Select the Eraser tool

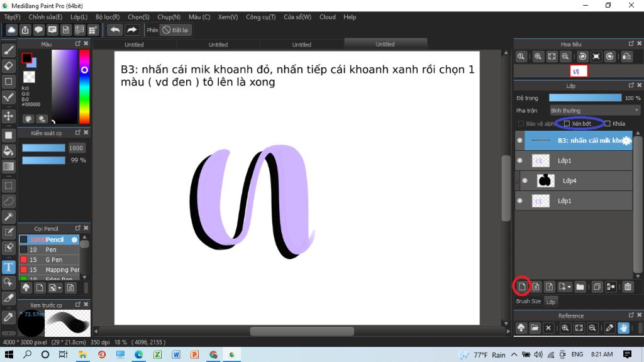click(9, 65)
